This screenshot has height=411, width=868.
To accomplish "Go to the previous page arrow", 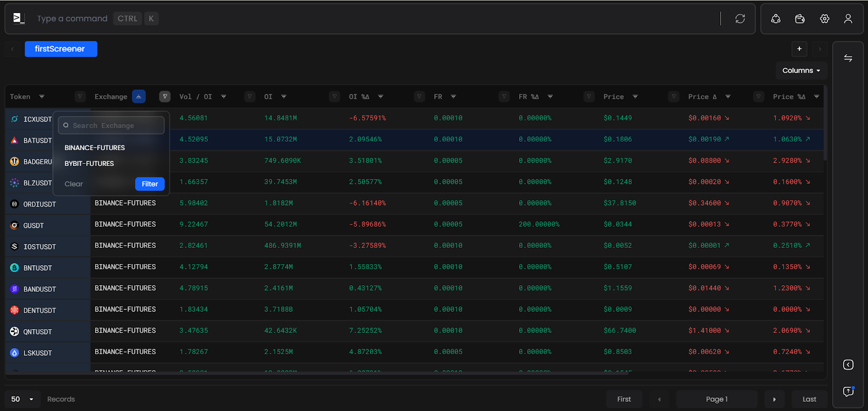I will click(x=659, y=399).
